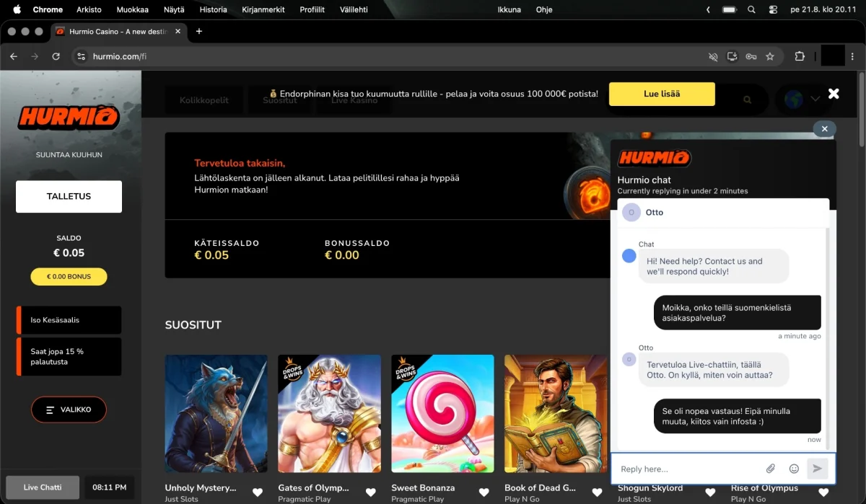Open macOS Spotlight search
The image size is (866, 504).
[x=751, y=9]
